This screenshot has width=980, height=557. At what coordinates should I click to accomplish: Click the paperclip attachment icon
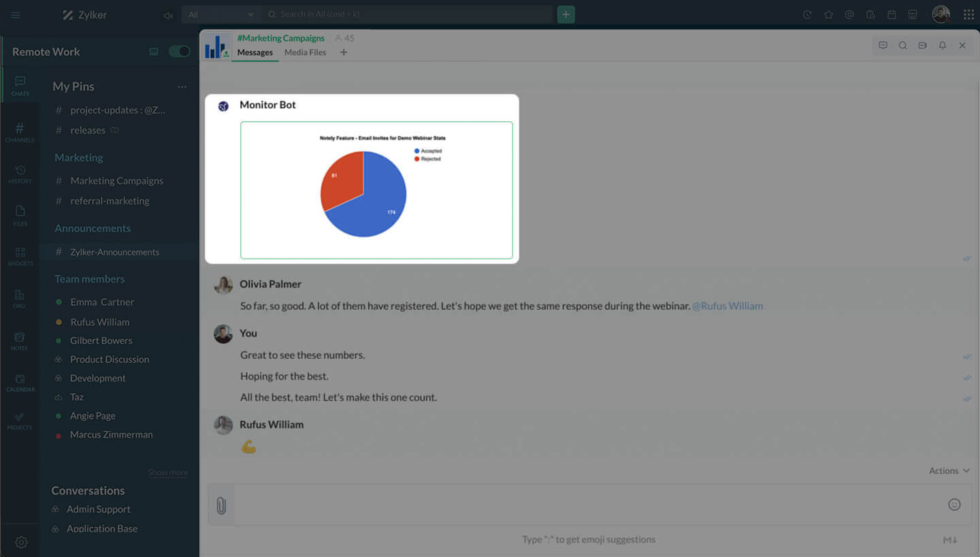(221, 505)
